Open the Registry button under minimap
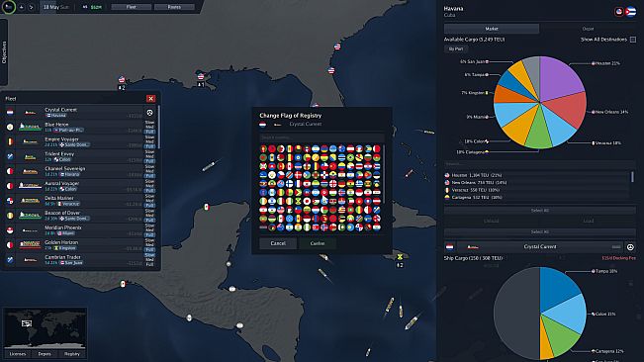The width and height of the screenshot is (644, 362). pos(72,354)
